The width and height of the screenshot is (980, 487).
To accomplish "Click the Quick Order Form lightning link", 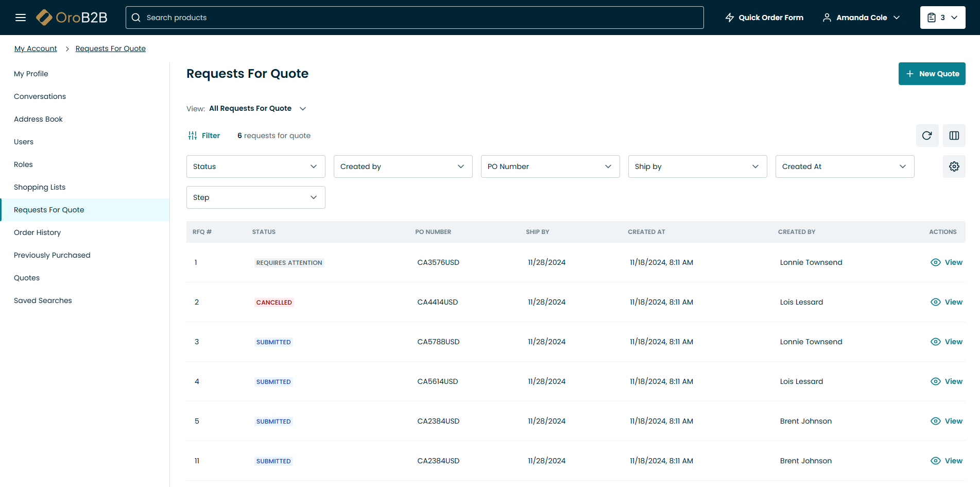I will coord(764,18).
